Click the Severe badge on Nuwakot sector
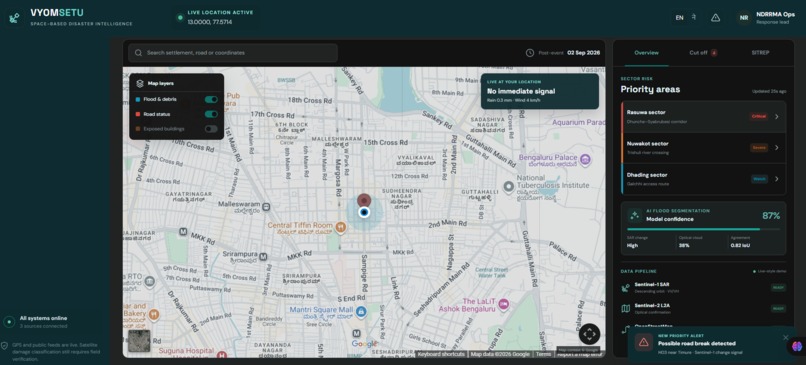806x365 pixels. 759,148
